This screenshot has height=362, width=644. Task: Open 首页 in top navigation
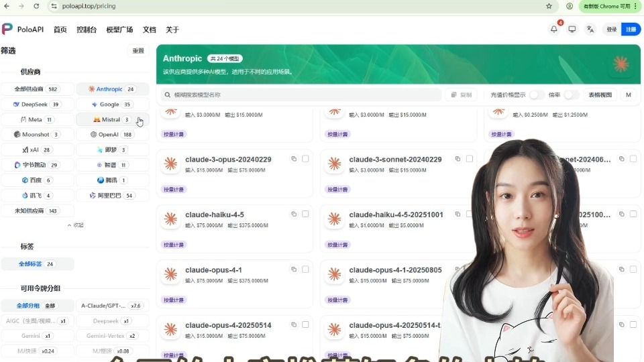[60, 29]
